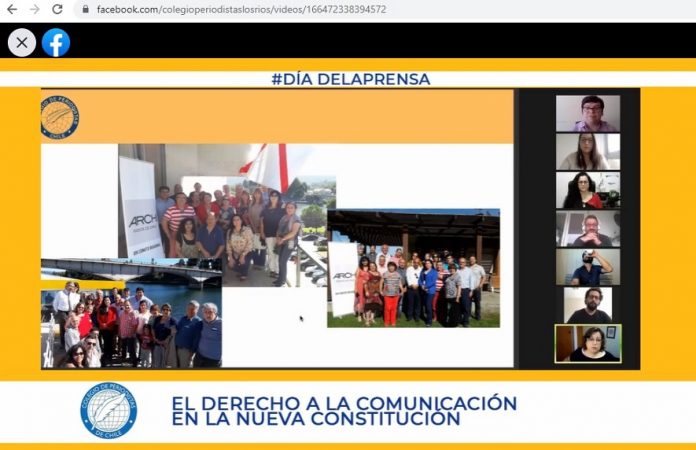Select the participant tile with the yellow highlighted border

(x=588, y=343)
